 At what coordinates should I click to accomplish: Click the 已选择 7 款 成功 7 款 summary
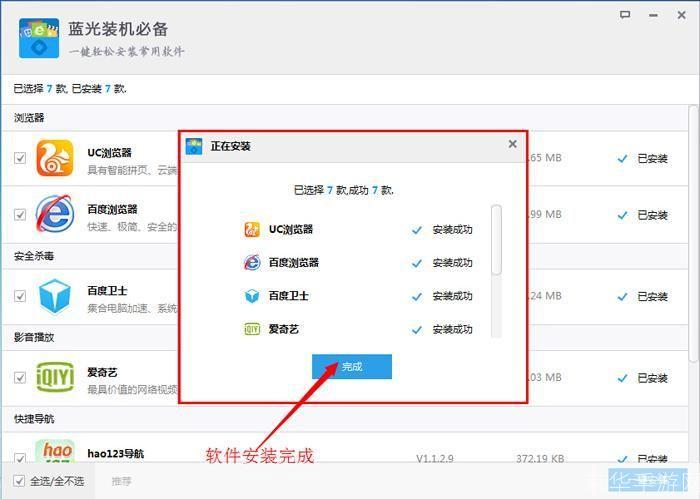click(343, 190)
